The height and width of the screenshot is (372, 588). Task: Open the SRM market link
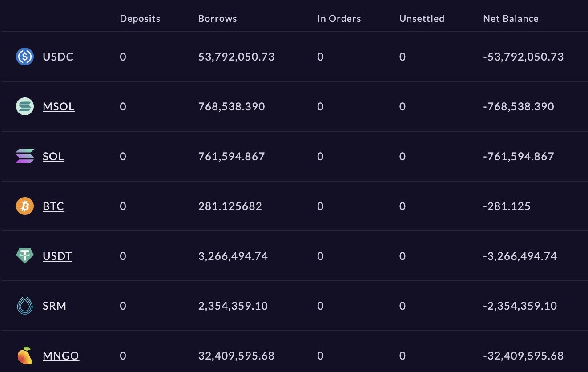tap(55, 306)
